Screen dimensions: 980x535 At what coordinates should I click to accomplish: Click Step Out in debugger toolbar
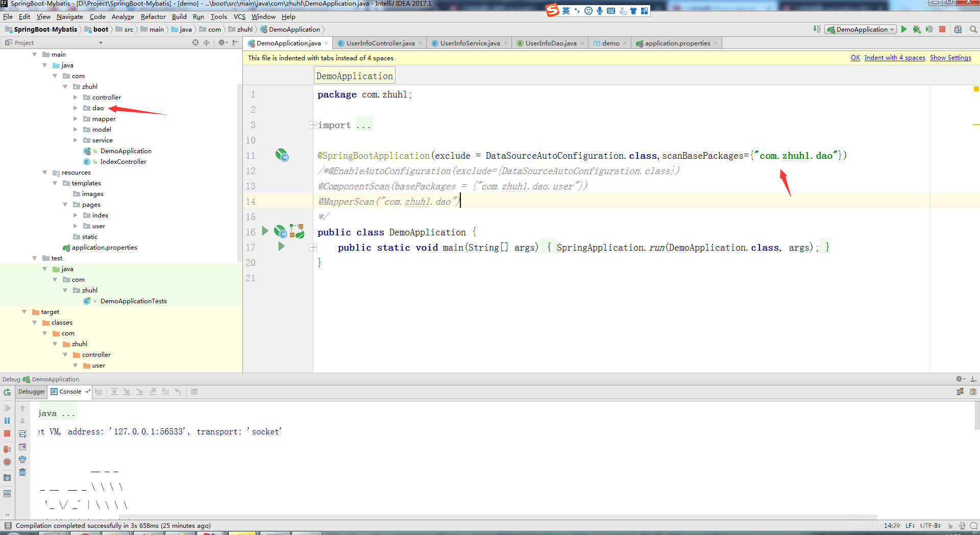[x=153, y=392]
